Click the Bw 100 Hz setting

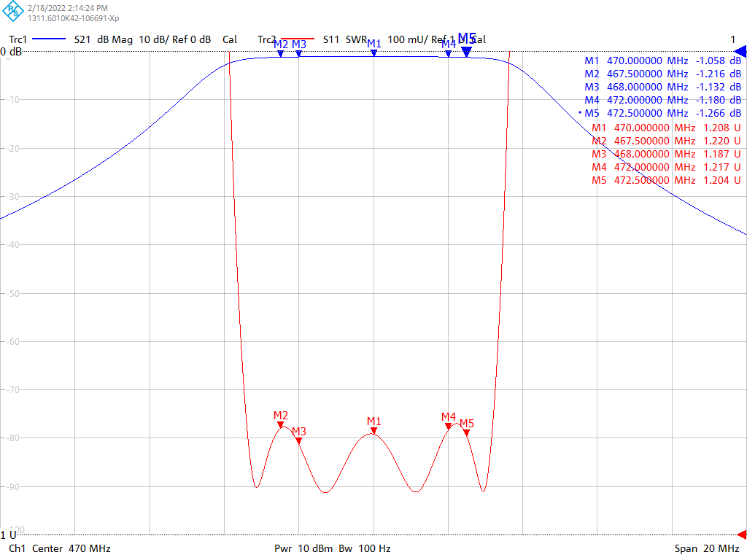(x=365, y=548)
